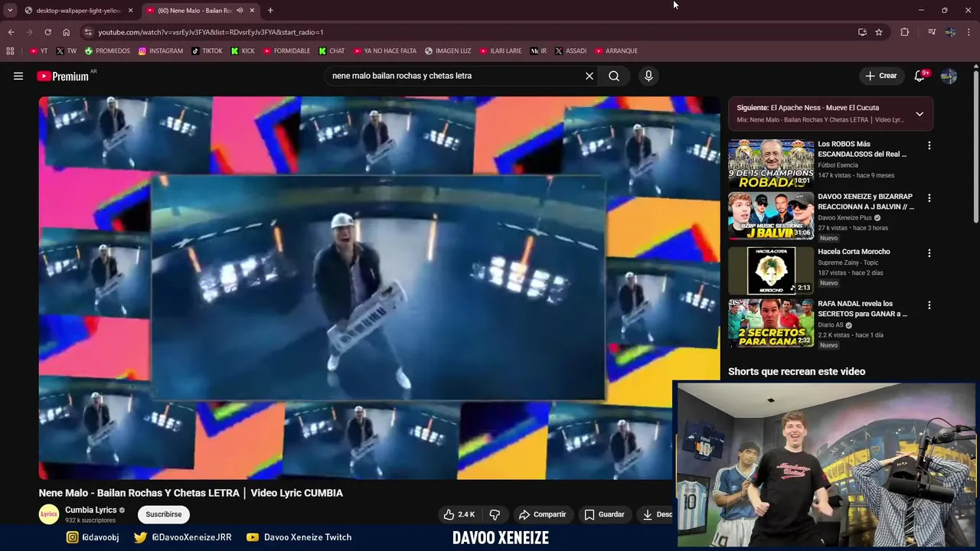Open the Chrome apps grid in bookmarks bar
Screen dimensions: 980x551
(10, 51)
